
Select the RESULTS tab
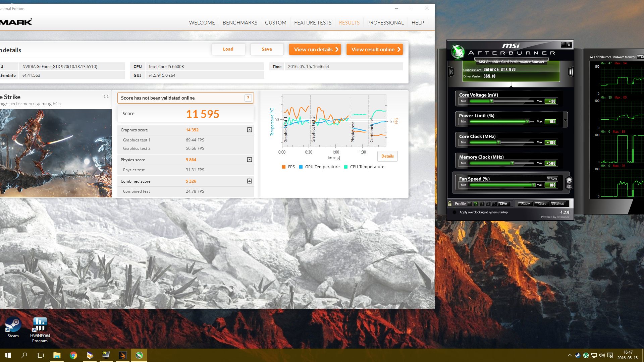(349, 22)
